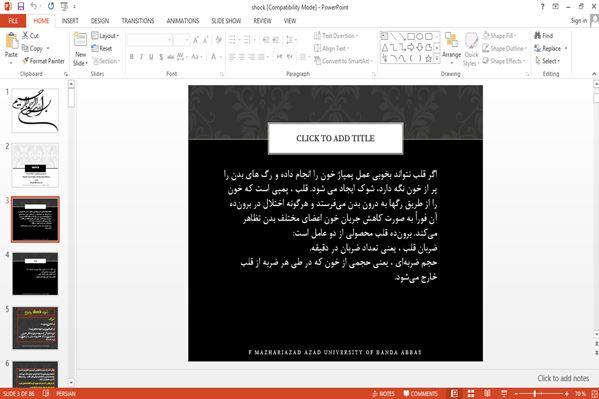Open the font size combo box

pyautogui.click(x=181, y=40)
